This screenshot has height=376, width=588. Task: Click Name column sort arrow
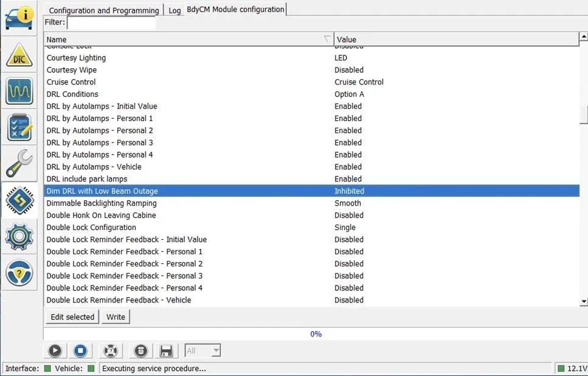(x=327, y=39)
